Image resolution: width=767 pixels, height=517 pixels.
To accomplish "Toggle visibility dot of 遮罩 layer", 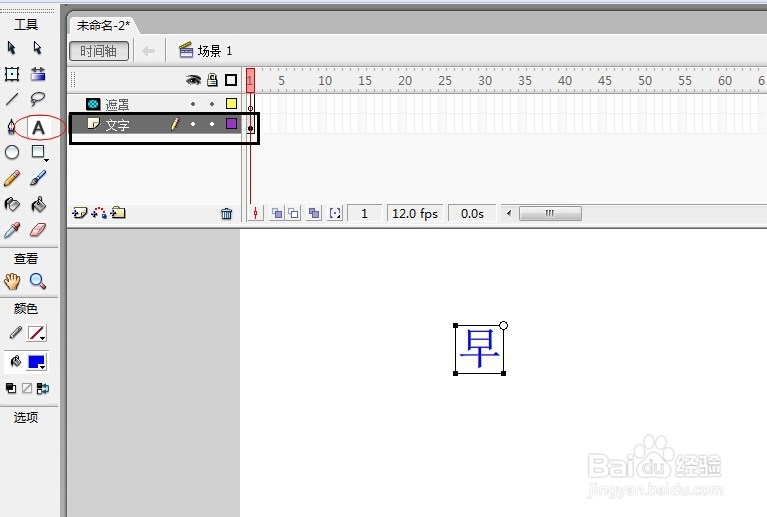I will click(193, 104).
